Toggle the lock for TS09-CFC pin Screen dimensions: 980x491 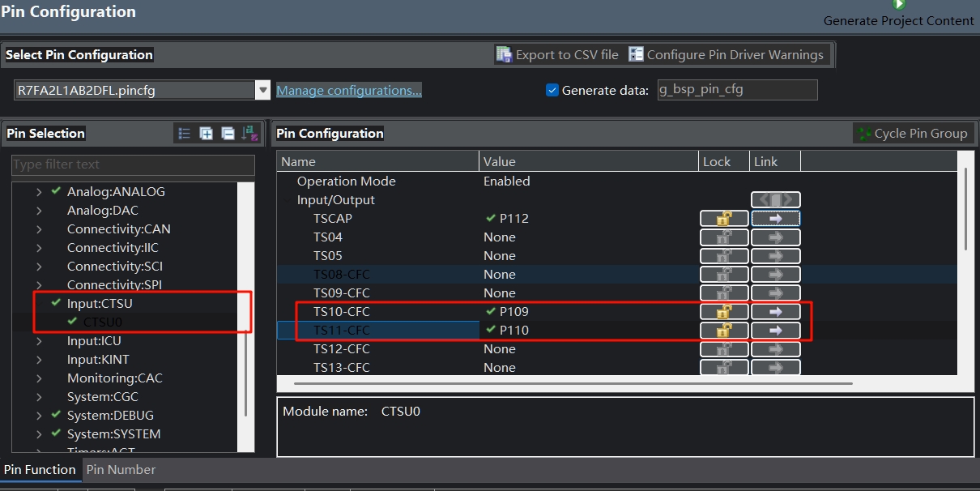[724, 293]
